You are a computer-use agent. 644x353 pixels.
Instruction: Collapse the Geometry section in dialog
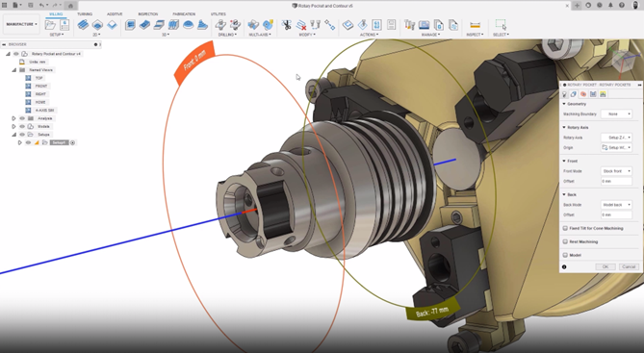(x=564, y=104)
